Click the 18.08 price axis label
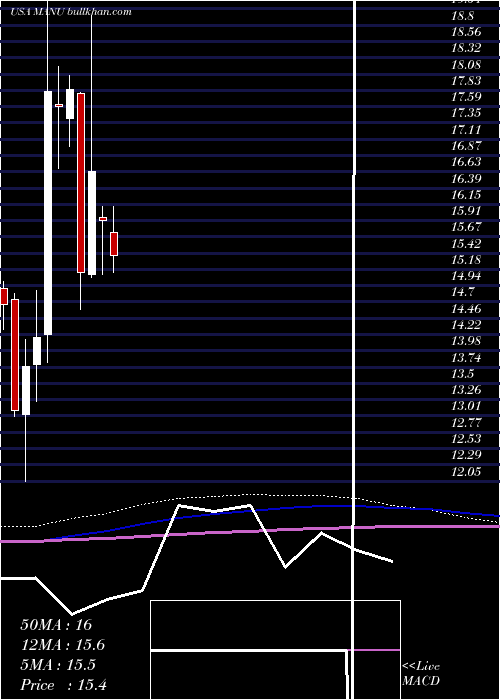The height and width of the screenshot is (700, 500). point(466,65)
